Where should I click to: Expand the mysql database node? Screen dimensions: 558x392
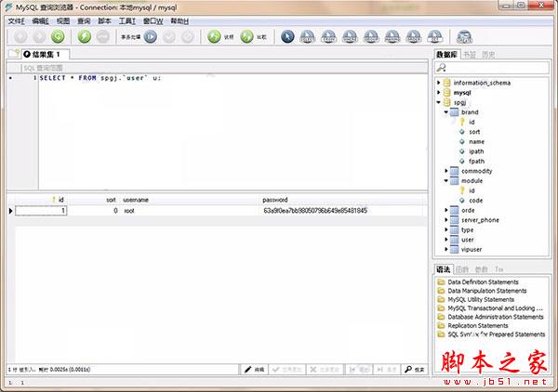coord(439,92)
